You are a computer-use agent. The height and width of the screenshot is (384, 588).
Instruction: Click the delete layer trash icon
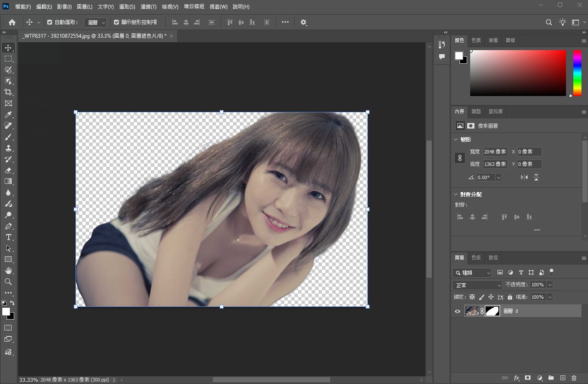click(x=574, y=378)
